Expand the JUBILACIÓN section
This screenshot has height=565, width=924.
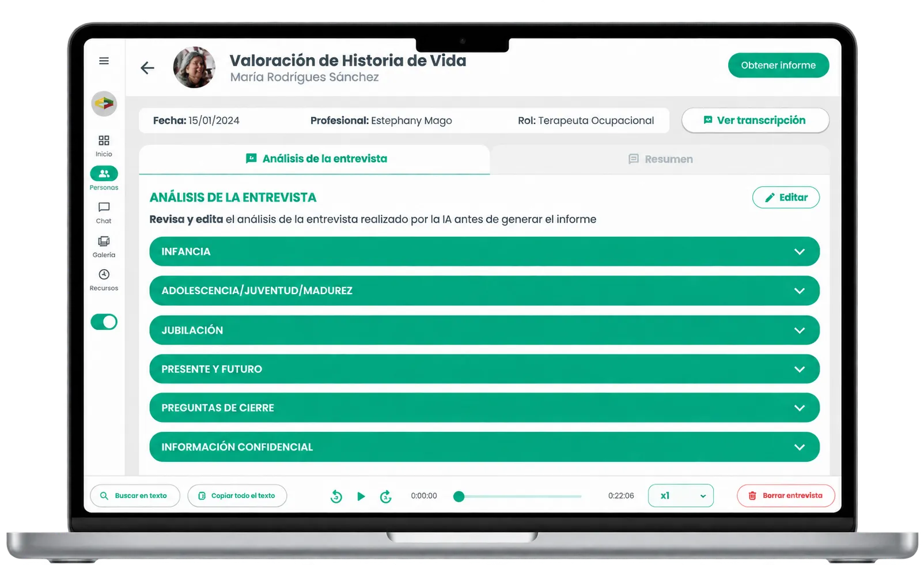[x=484, y=330]
